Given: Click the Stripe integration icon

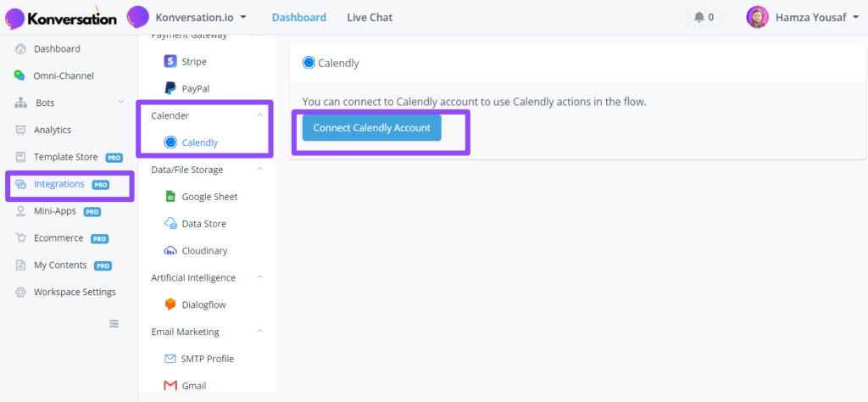Looking at the screenshot, I should [x=170, y=61].
